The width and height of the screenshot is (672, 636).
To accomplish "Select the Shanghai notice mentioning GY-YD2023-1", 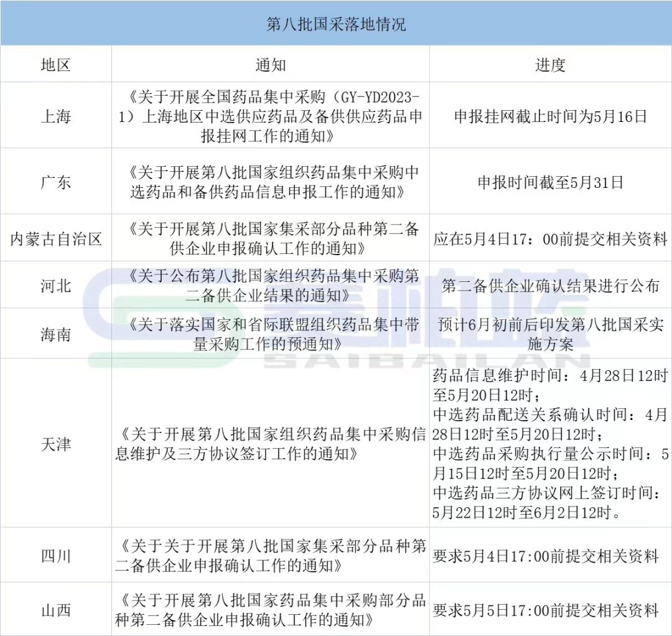I will 271,116.
